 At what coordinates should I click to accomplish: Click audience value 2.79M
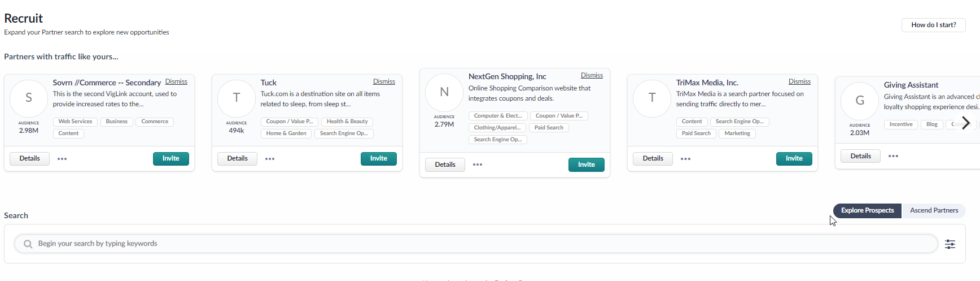pos(444,124)
